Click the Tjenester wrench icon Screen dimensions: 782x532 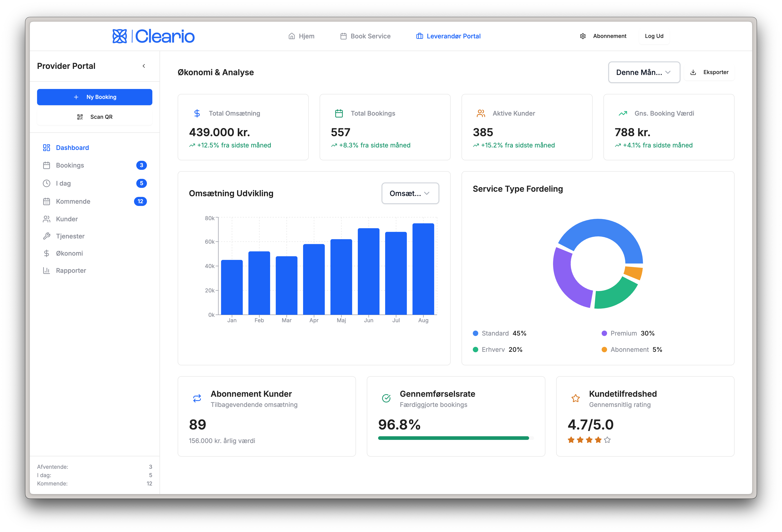point(46,236)
